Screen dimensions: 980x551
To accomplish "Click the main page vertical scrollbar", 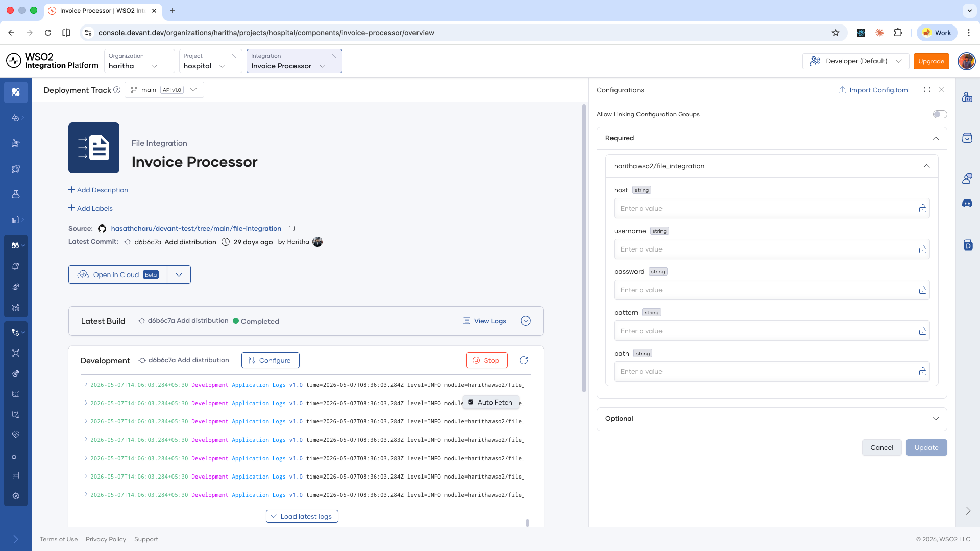I will pos(584,248).
